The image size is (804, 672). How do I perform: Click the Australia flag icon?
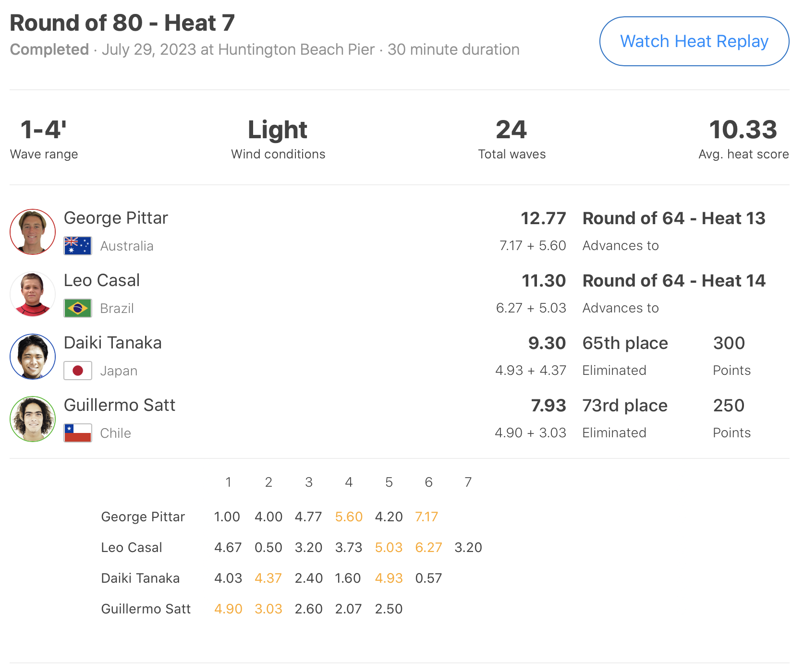click(x=78, y=246)
